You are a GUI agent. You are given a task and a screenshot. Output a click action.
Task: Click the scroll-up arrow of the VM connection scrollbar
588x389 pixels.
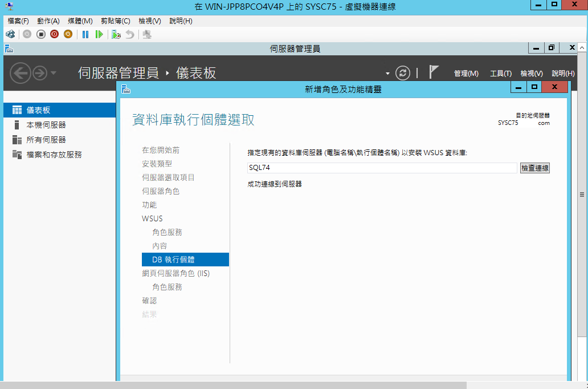582,48
